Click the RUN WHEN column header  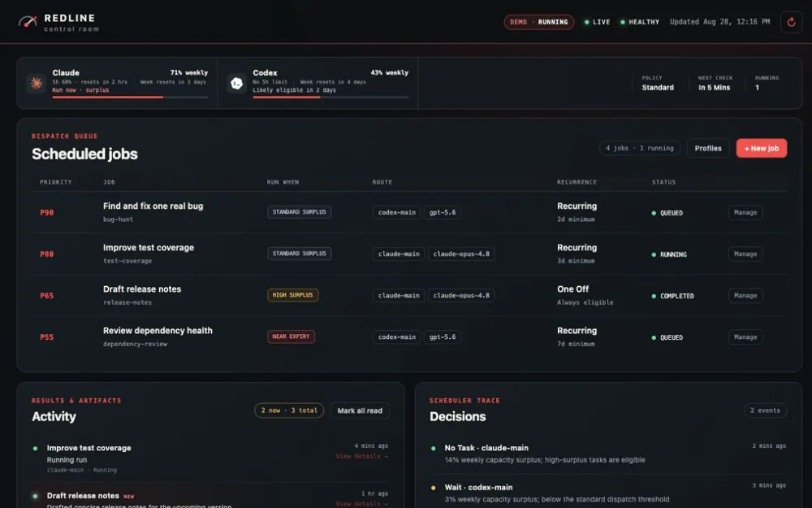283,182
